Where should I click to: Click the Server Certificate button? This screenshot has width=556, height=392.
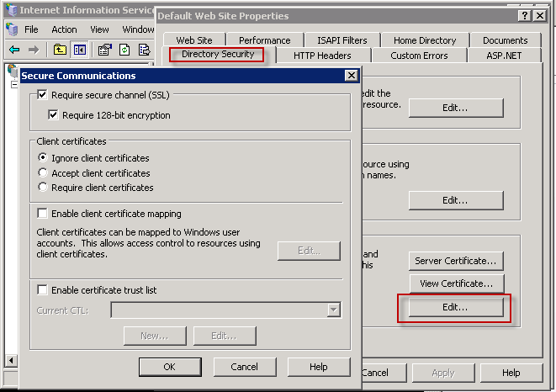coord(455,261)
